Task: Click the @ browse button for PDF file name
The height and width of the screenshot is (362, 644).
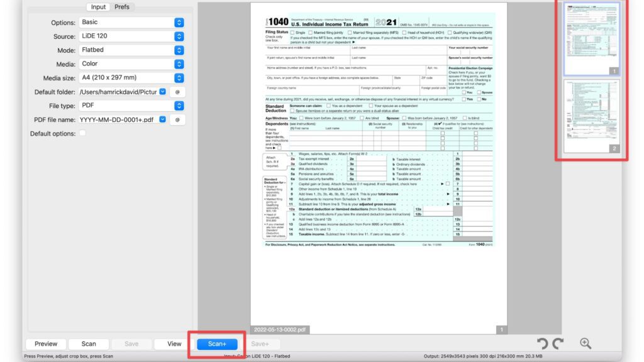Action: (177, 120)
